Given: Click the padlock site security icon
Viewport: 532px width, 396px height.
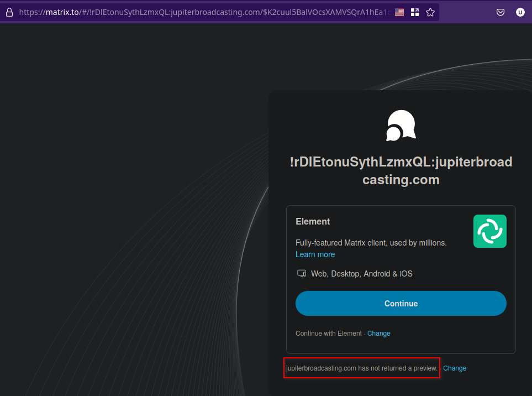Looking at the screenshot, I should [x=9, y=12].
